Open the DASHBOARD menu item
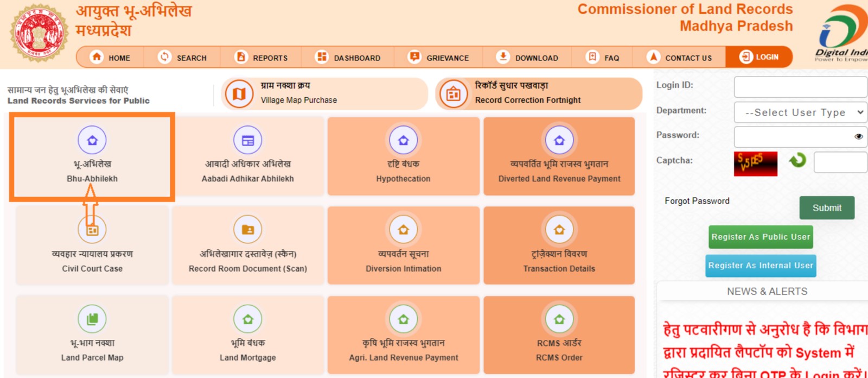Image resolution: width=868 pixels, height=378 pixels. 357,58
